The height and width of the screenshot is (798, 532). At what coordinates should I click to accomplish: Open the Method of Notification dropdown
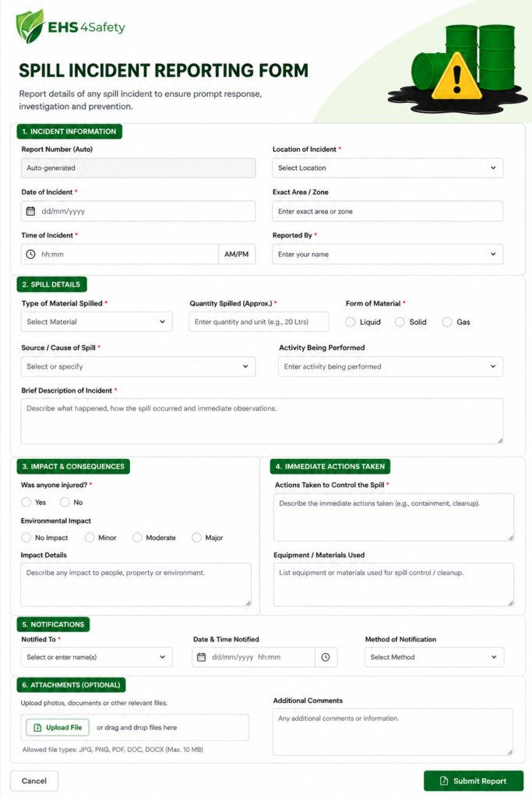point(435,657)
